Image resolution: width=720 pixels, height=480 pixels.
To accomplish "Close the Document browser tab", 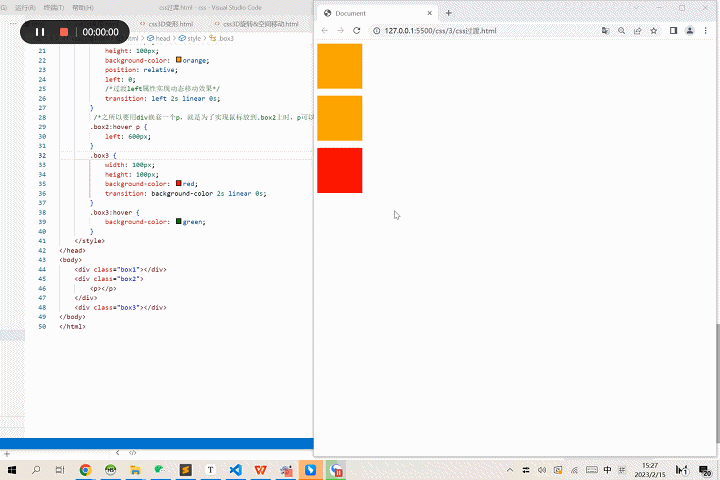I will coord(430,13).
